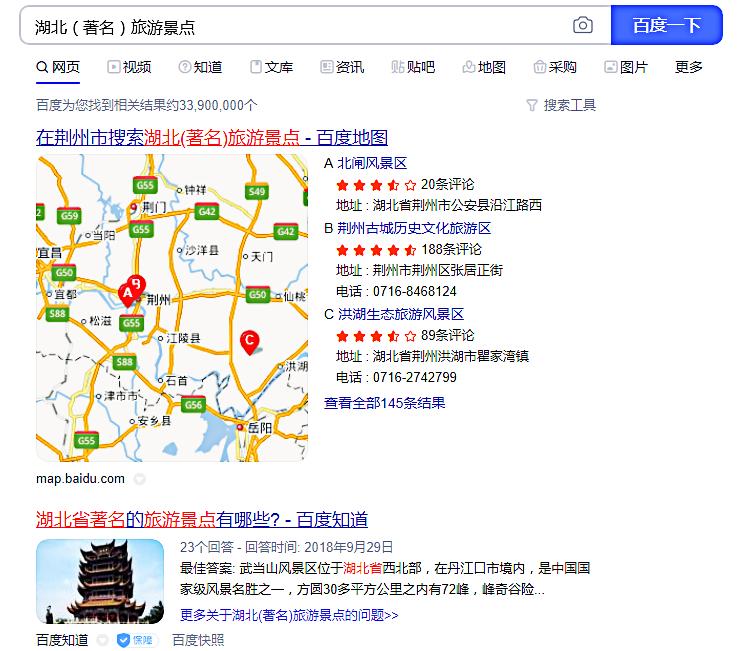Click 188条评论 text
740x651 pixels.
tap(452, 249)
